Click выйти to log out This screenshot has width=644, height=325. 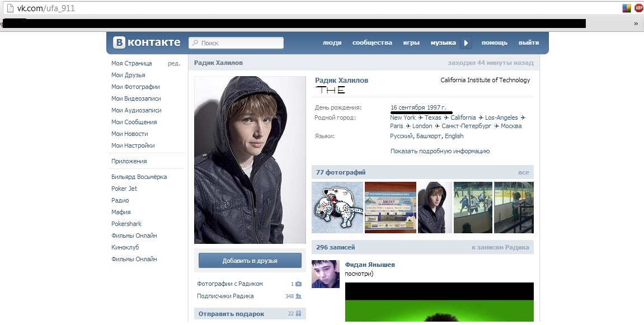(x=529, y=43)
